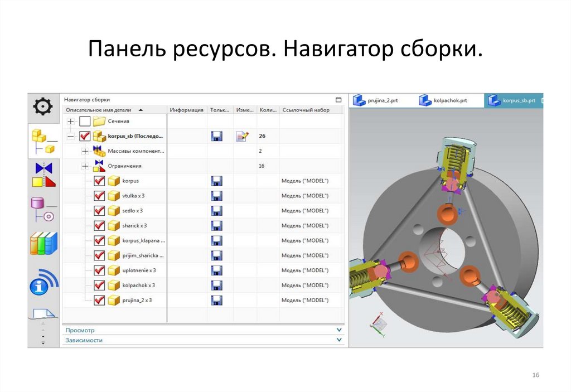Click the Ограничения count 16

pos(262,166)
